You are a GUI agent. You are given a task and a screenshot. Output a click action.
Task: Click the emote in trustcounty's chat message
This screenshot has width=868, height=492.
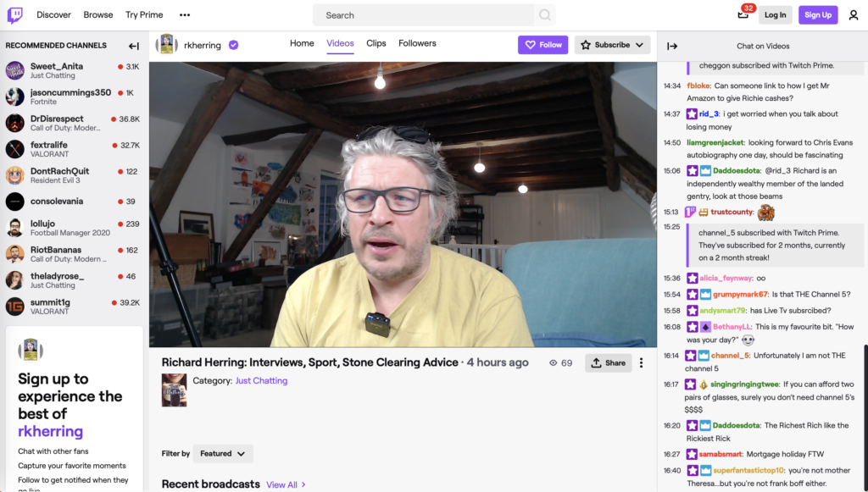766,213
